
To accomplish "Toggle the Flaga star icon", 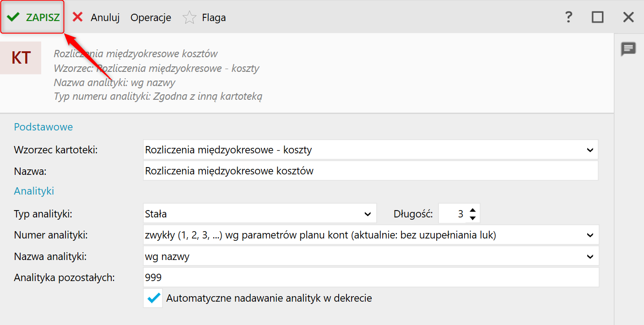I will coord(189,18).
